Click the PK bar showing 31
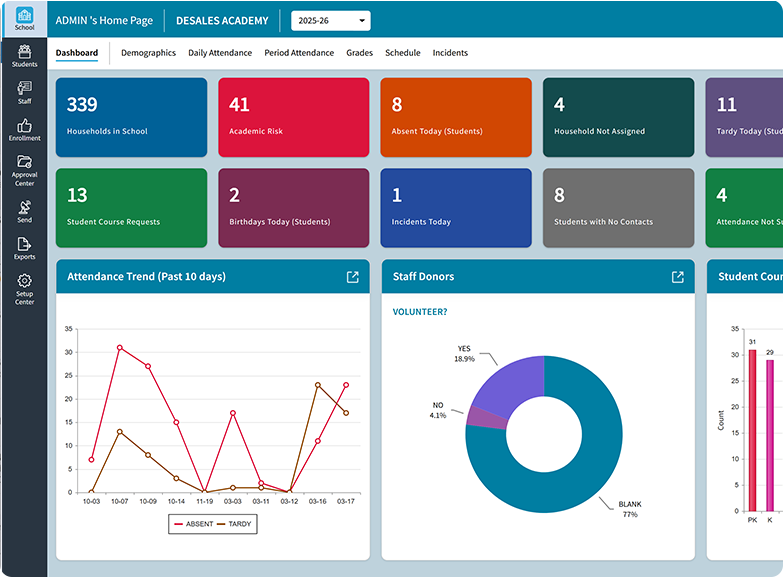783x577 pixels. [x=752, y=430]
